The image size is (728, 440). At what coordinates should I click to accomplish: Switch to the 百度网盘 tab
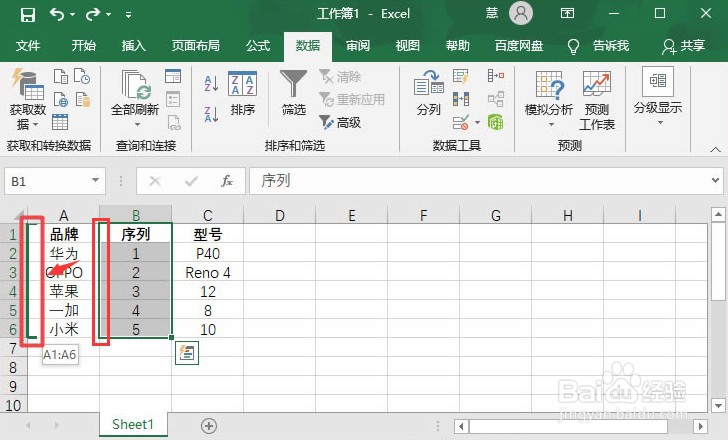click(519, 45)
